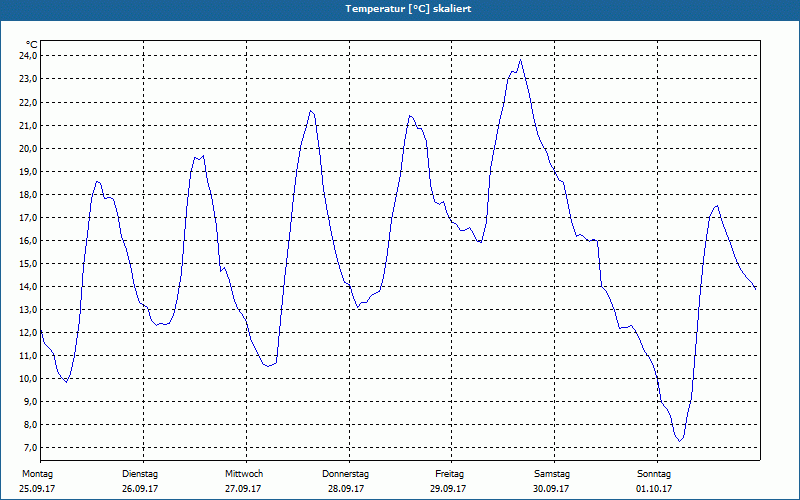Image resolution: width=800 pixels, height=500 pixels.
Task: Click the 21,0 axis value
Action: 28,125
